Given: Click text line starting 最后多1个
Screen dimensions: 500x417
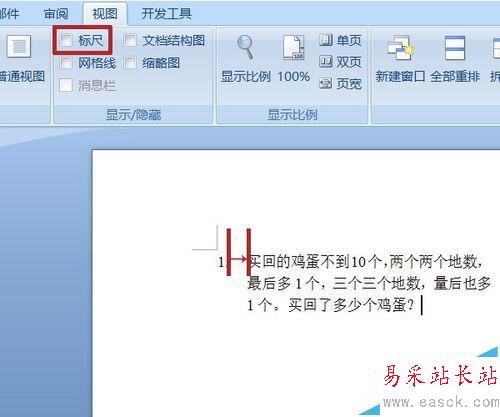Looking at the screenshot, I should click(369, 284).
